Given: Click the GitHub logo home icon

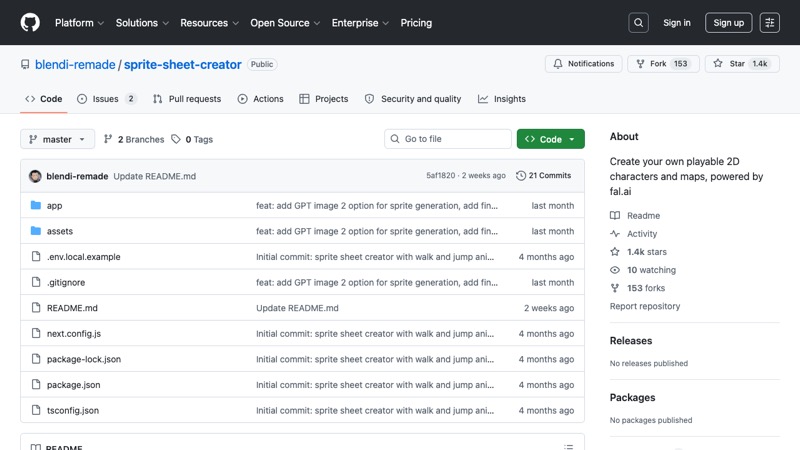Looking at the screenshot, I should [x=30, y=23].
